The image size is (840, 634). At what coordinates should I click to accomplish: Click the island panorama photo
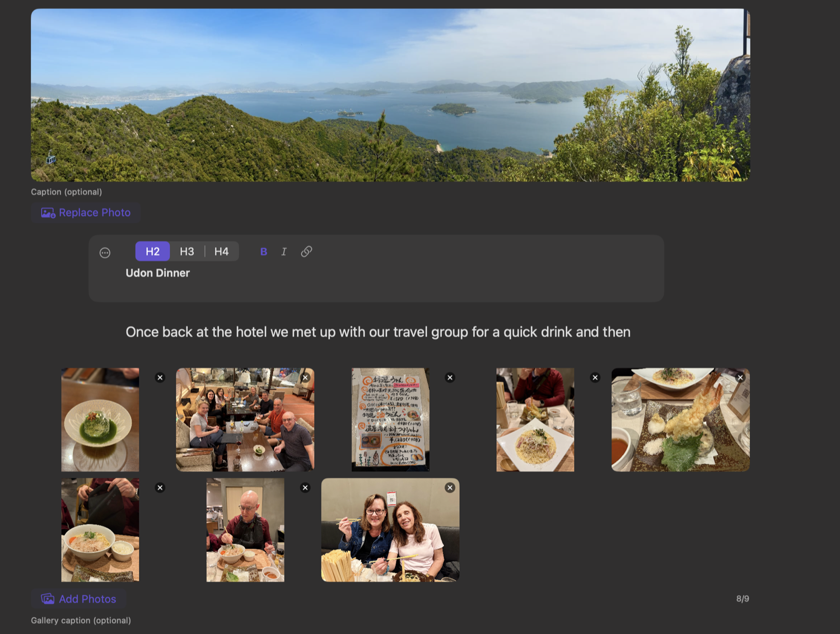(390, 95)
